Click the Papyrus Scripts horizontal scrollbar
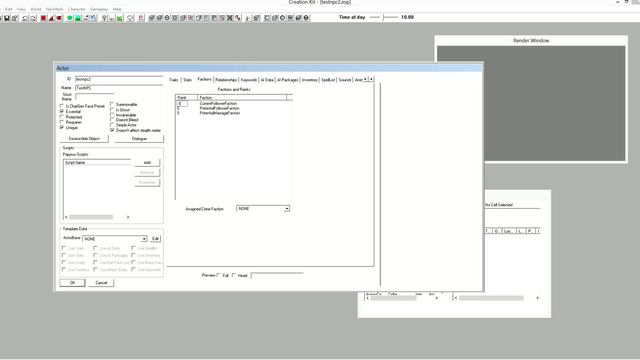 pos(97,217)
